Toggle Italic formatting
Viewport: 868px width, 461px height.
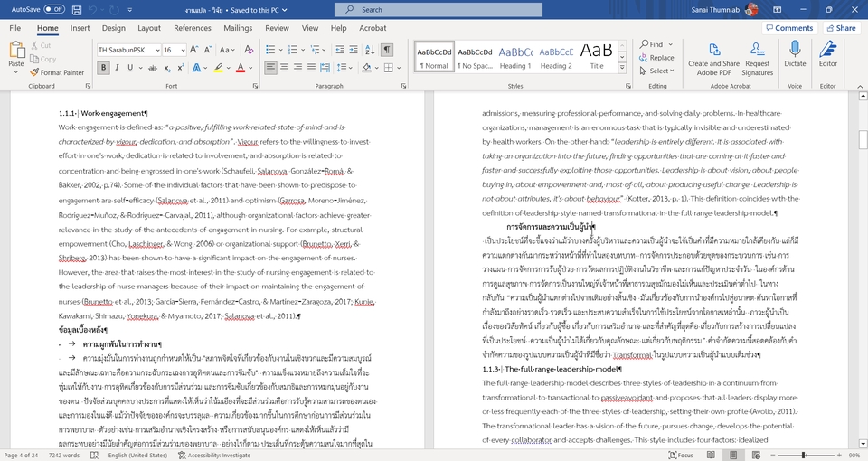click(117, 68)
